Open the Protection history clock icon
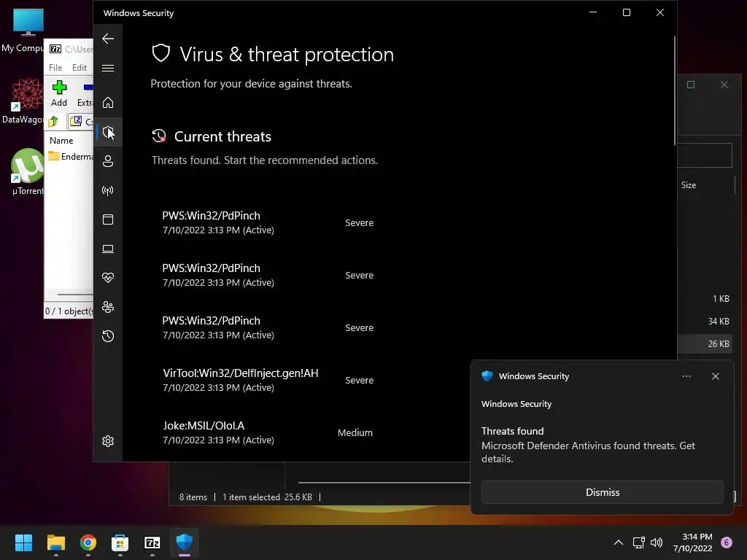 pos(108,336)
